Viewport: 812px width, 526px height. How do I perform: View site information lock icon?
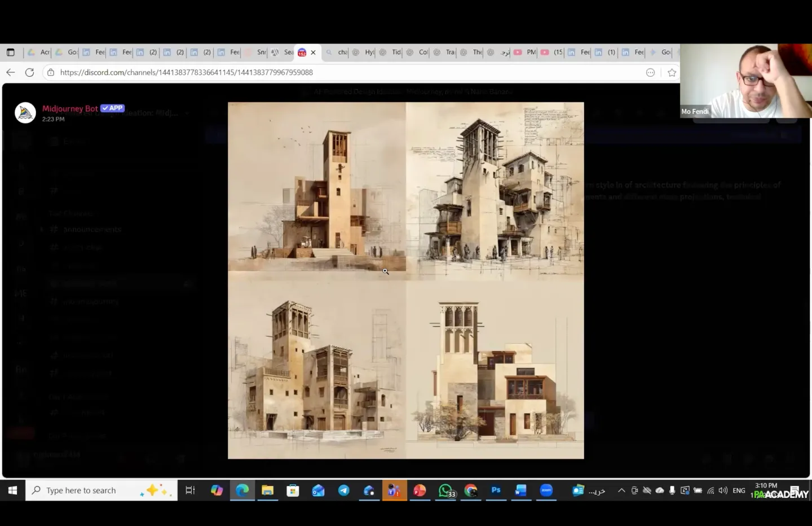[51, 72]
